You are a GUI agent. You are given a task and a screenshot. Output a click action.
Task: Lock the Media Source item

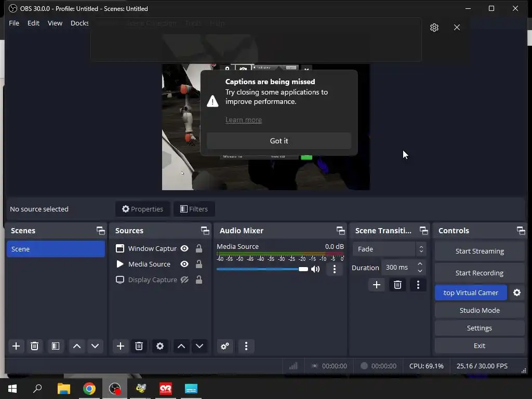tap(199, 264)
